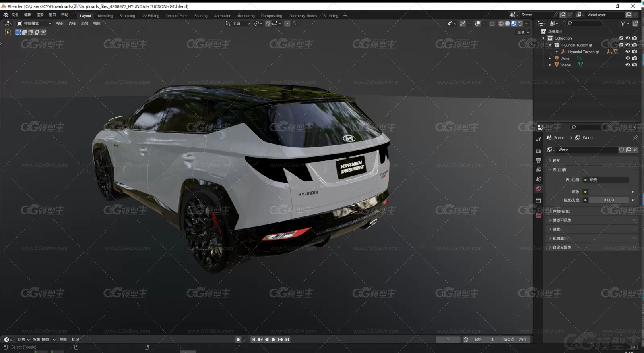644x353 pixels.
Task: Click new collection icon in Outliner header
Action: coord(636,23)
